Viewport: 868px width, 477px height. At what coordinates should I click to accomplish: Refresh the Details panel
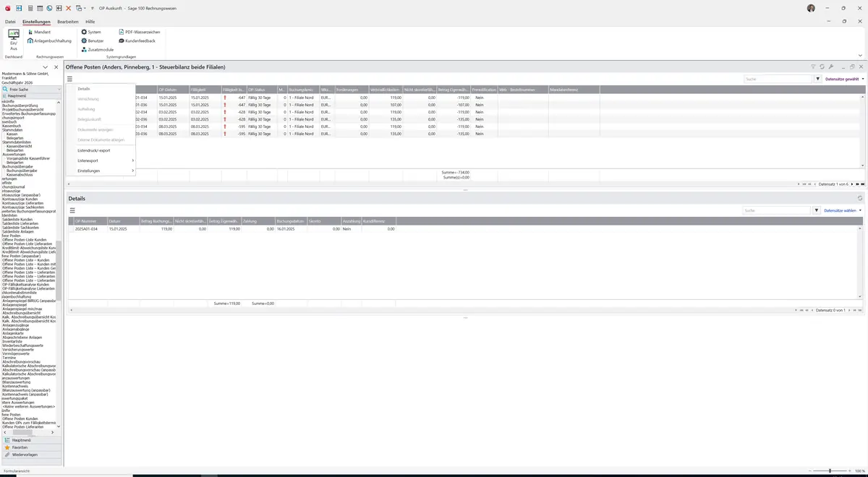[860, 198]
